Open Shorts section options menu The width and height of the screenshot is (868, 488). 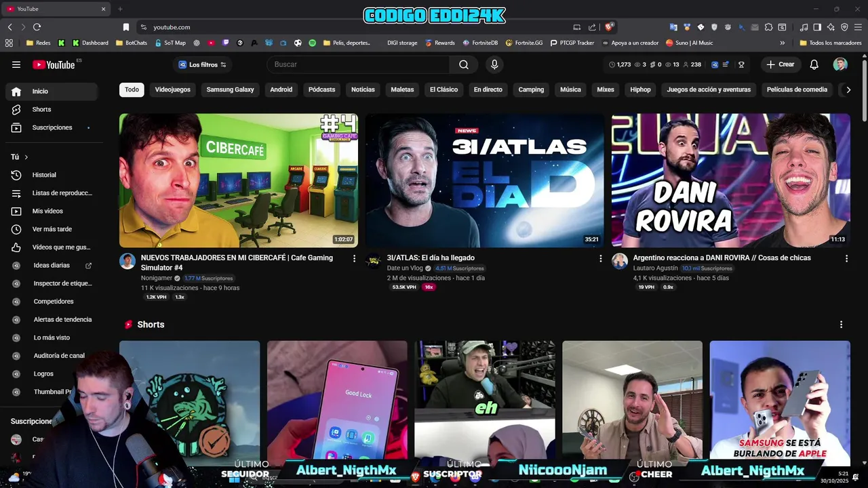pyautogui.click(x=841, y=325)
